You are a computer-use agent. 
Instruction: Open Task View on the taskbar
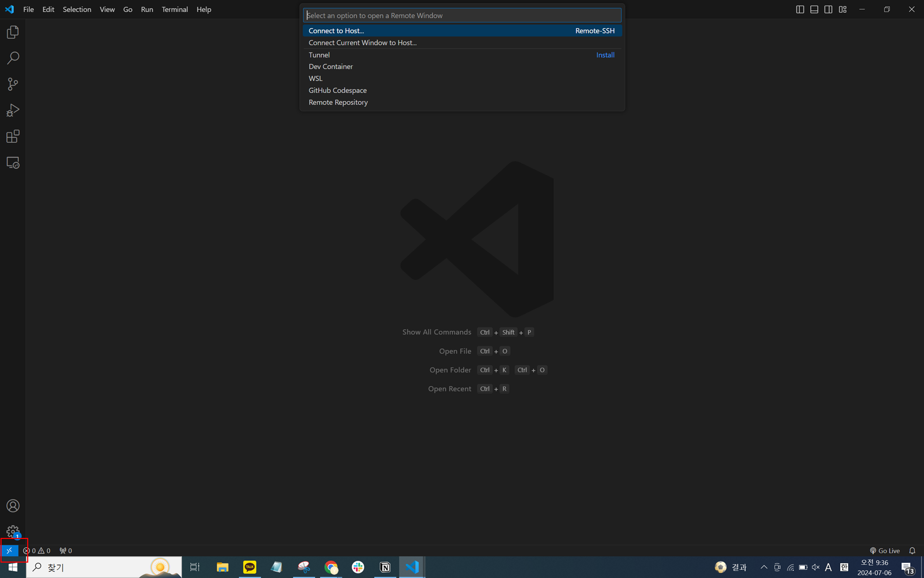tap(195, 567)
